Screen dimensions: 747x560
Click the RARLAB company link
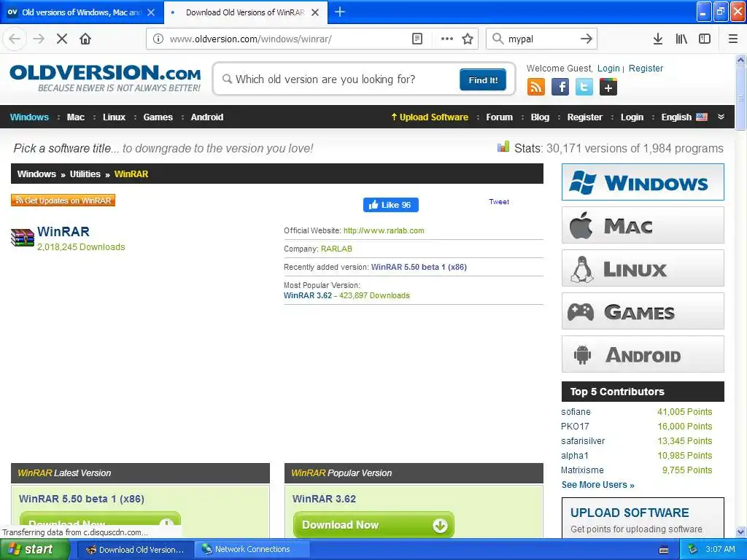click(336, 249)
